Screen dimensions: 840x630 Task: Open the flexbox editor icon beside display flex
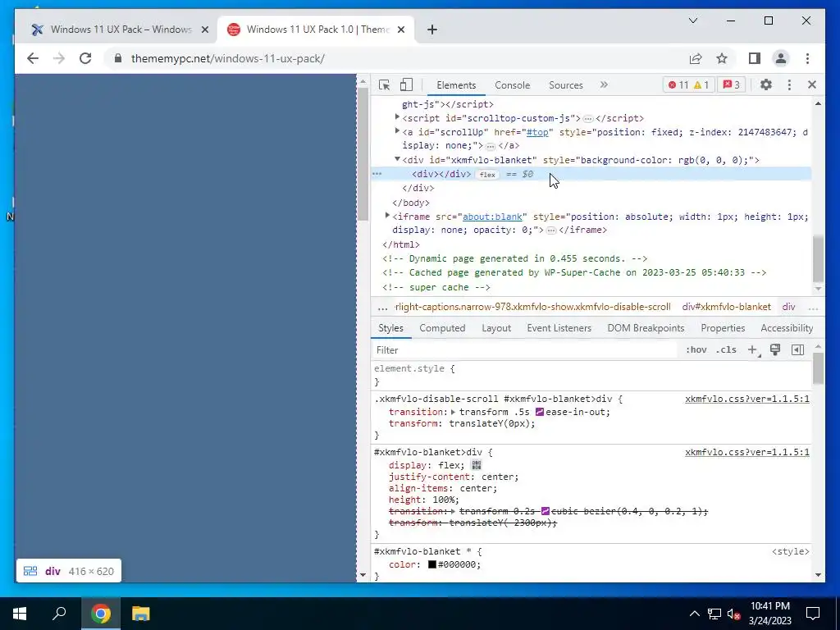point(477,465)
